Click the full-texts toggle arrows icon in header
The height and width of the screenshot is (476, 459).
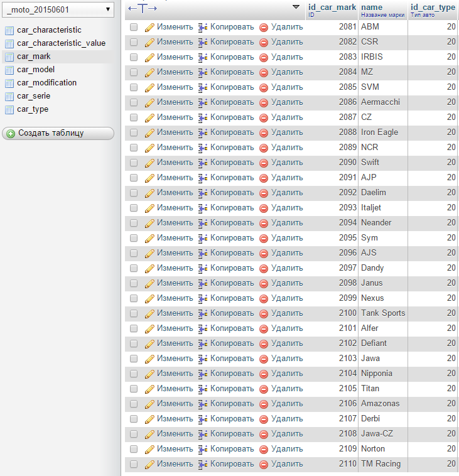(143, 9)
